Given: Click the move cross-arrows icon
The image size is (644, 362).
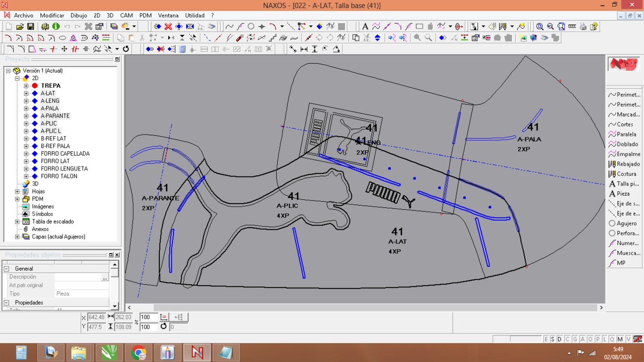Looking at the screenshot, I should click(64, 49).
